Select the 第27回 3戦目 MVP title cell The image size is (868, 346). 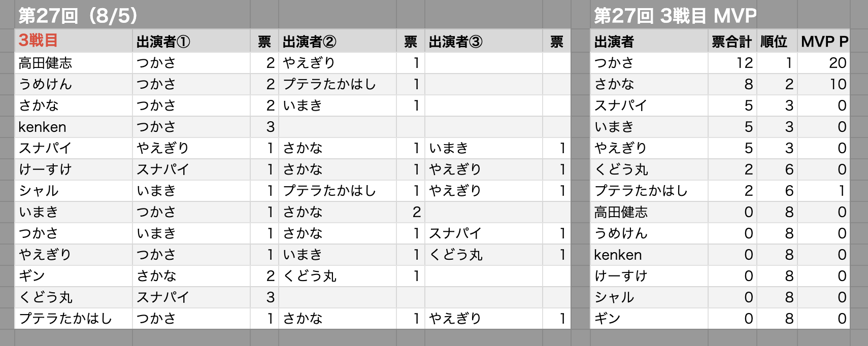[x=675, y=16]
